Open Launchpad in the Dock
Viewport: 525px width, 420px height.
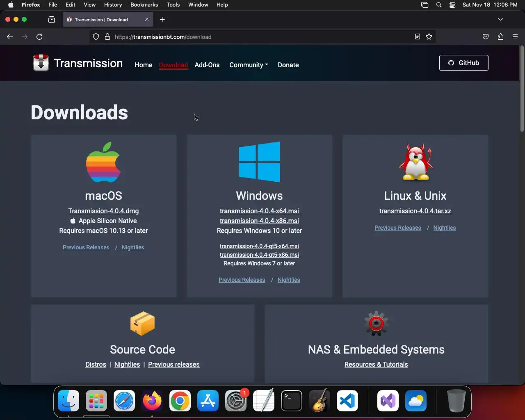click(96, 401)
